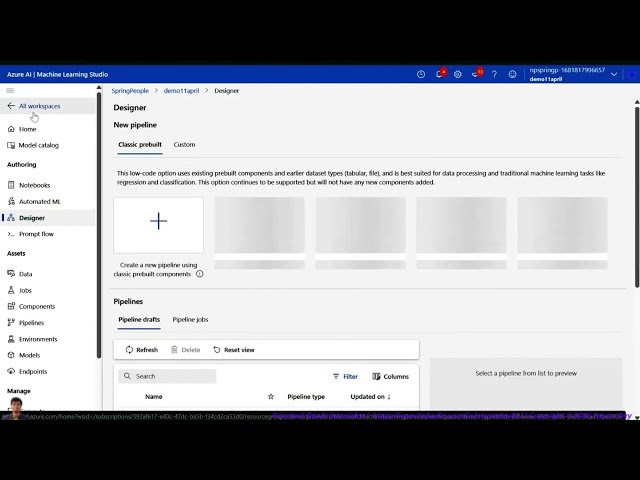Click the Components icon
Viewport: 640px width, 480px height.
[11, 306]
